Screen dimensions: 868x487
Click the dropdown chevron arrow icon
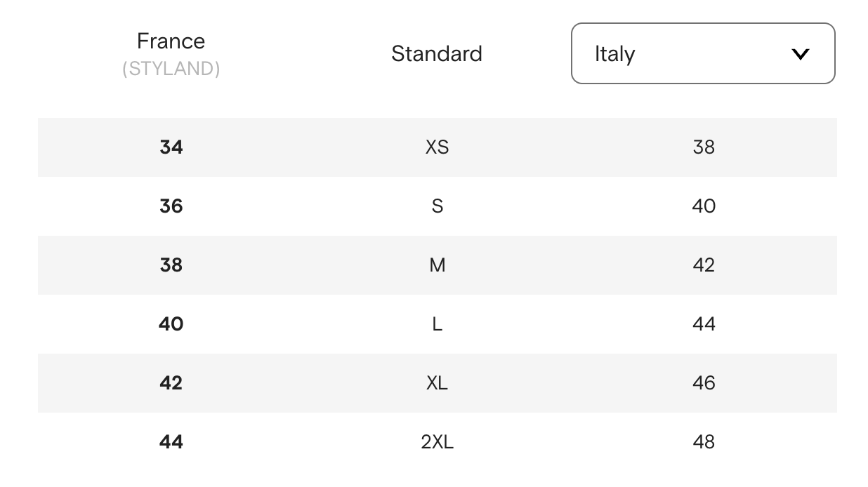click(801, 54)
